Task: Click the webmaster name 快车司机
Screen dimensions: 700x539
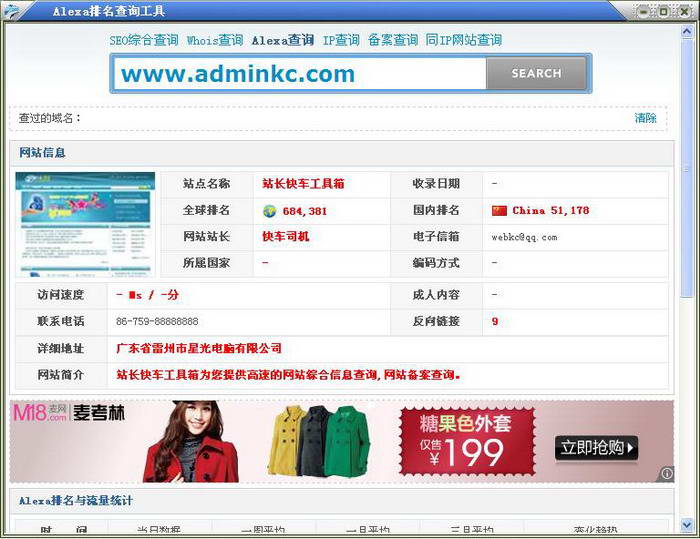Action: pyautogui.click(x=285, y=236)
